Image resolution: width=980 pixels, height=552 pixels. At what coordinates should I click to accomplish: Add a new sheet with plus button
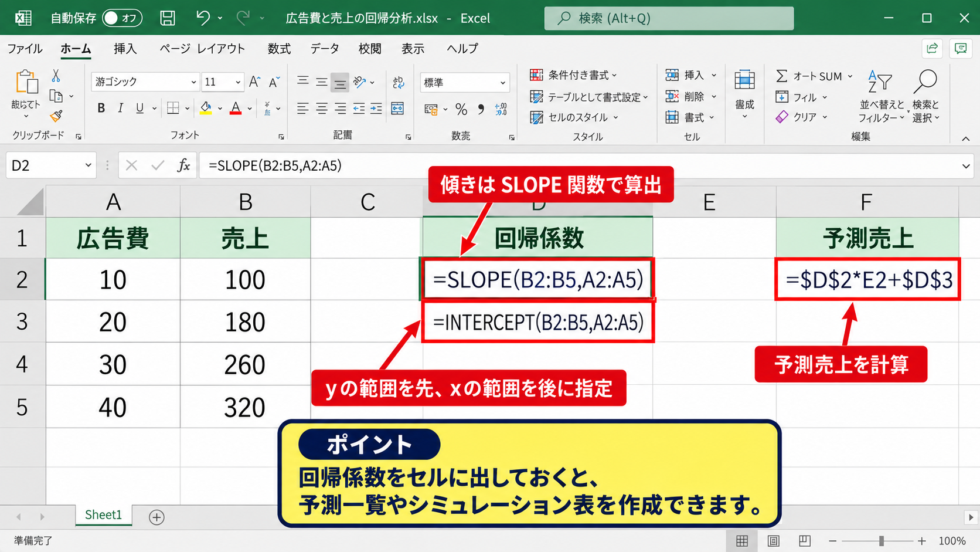[156, 517]
